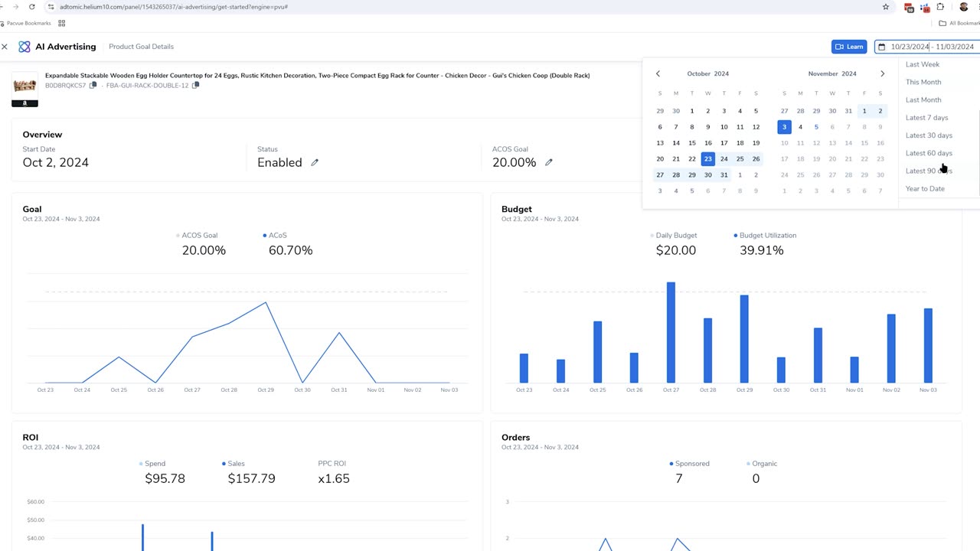This screenshot has width=980, height=551.
Task: View site information in the address bar
Action: click(x=51, y=7)
